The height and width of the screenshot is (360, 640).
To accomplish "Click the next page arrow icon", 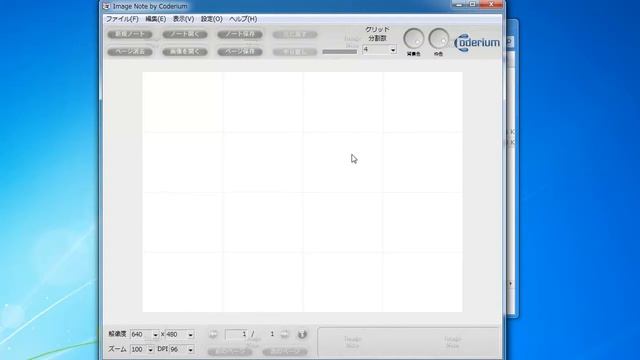I will pos(284,334).
